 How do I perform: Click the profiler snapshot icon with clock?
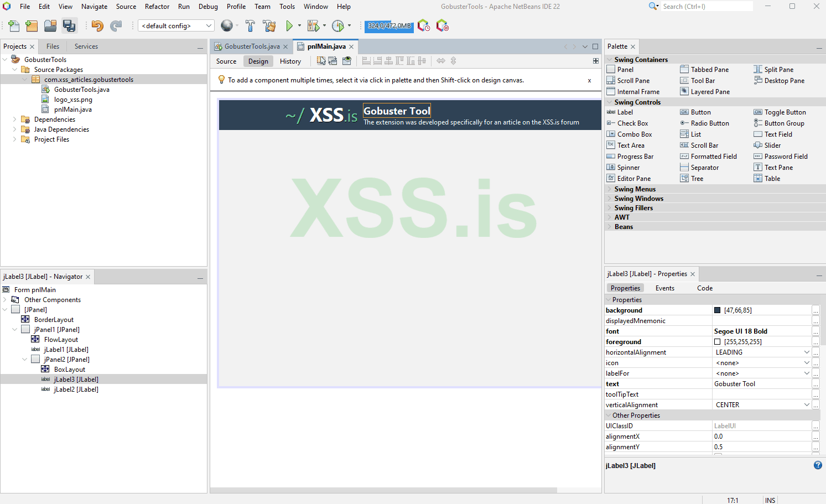pyautogui.click(x=424, y=26)
